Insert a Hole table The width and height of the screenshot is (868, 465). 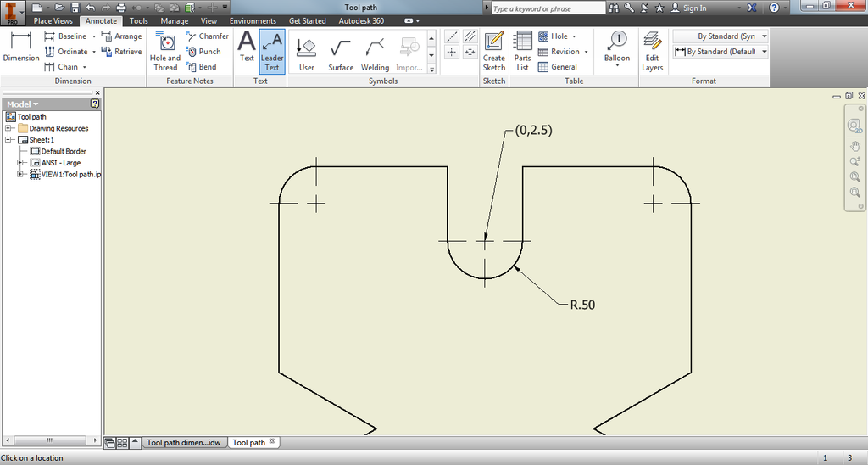point(553,36)
